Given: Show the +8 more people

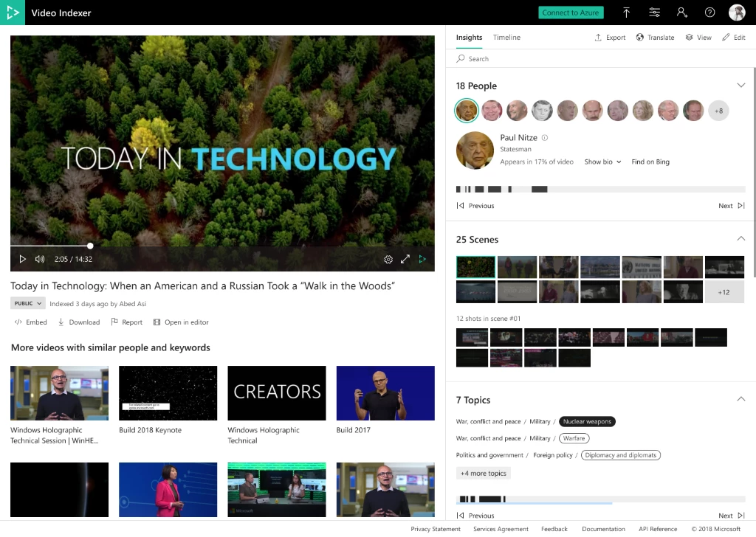Looking at the screenshot, I should pos(718,111).
